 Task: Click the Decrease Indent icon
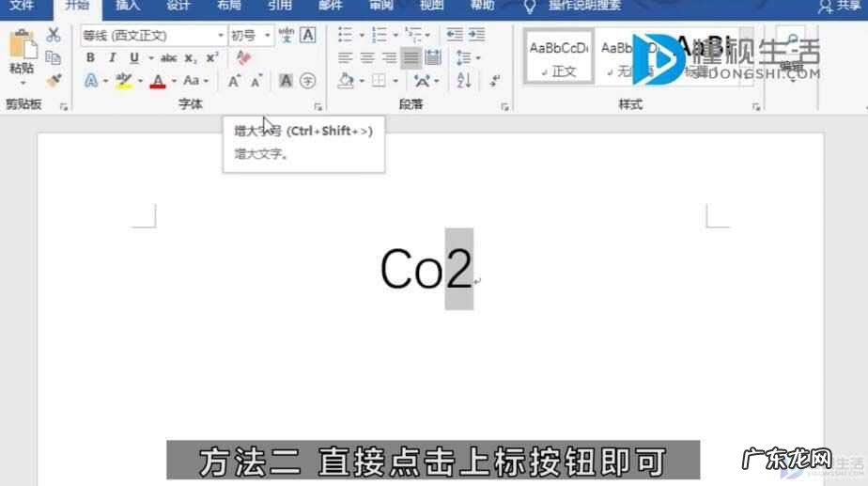point(455,35)
